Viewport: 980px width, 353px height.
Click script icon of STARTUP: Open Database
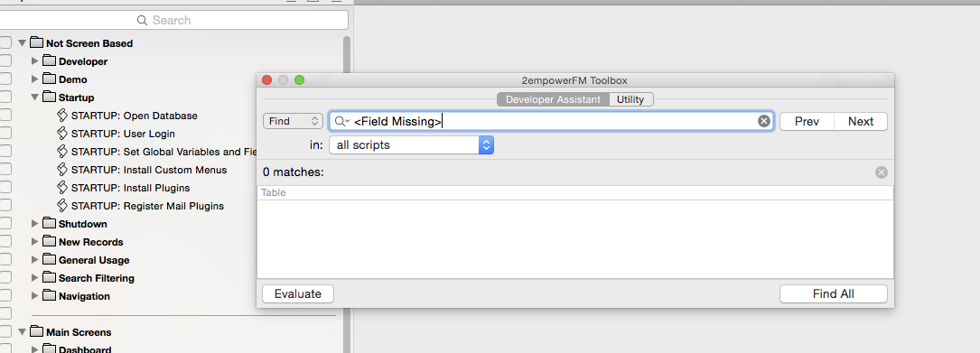(62, 116)
